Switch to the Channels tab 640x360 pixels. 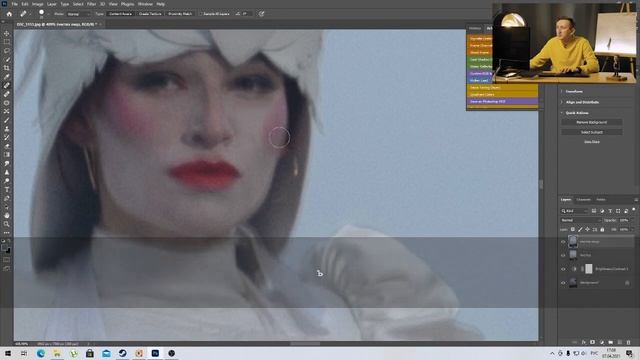583,200
